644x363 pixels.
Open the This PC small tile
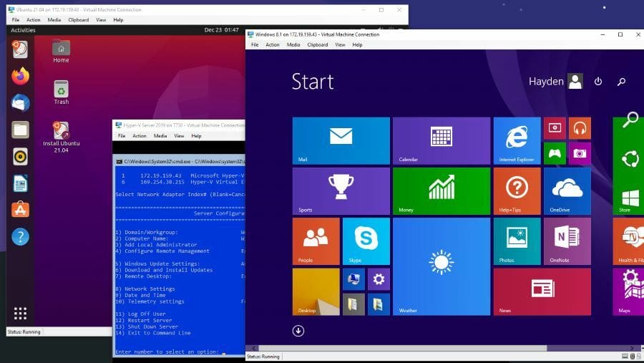(x=353, y=279)
